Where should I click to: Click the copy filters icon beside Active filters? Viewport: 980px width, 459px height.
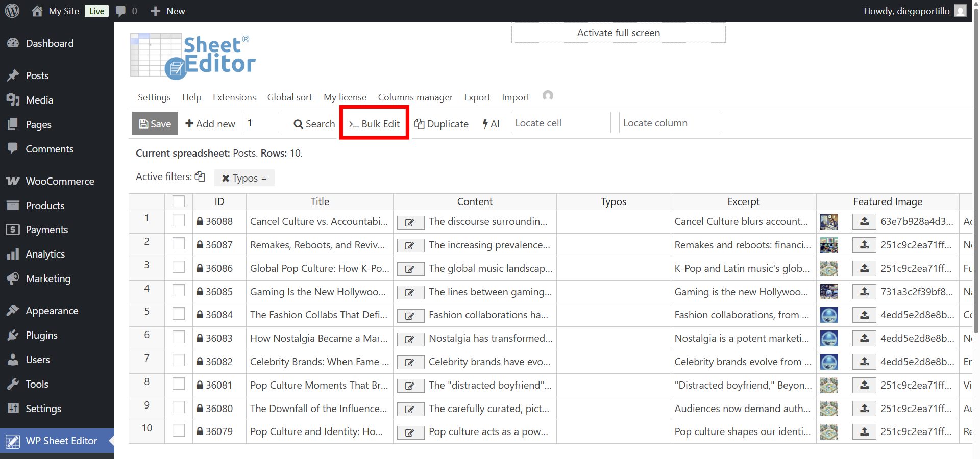[x=200, y=176]
